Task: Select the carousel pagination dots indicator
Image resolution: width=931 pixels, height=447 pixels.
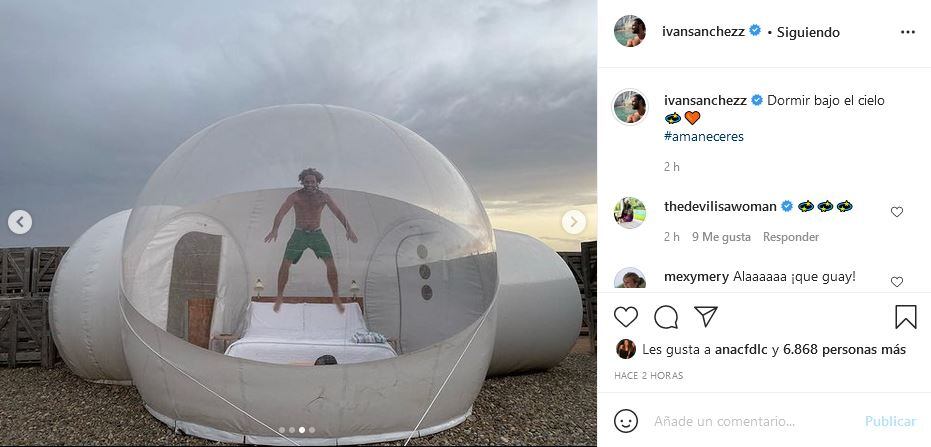Action: click(297, 430)
